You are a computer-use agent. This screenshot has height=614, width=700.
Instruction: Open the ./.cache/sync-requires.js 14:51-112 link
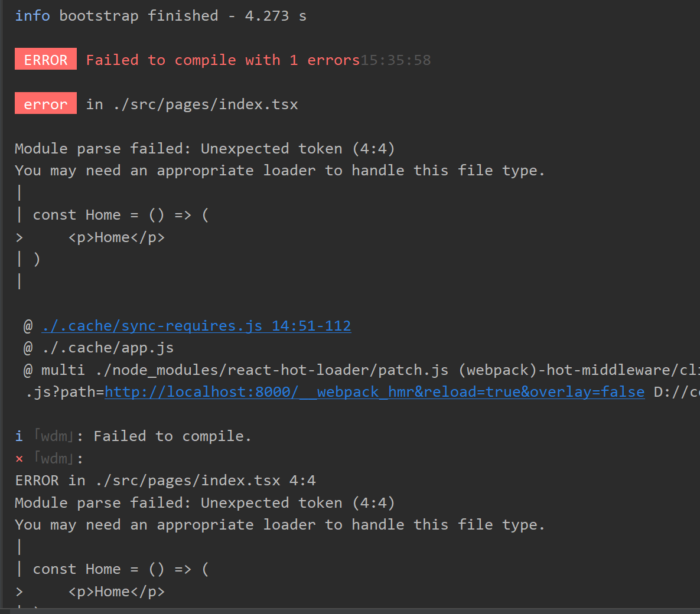(197, 326)
